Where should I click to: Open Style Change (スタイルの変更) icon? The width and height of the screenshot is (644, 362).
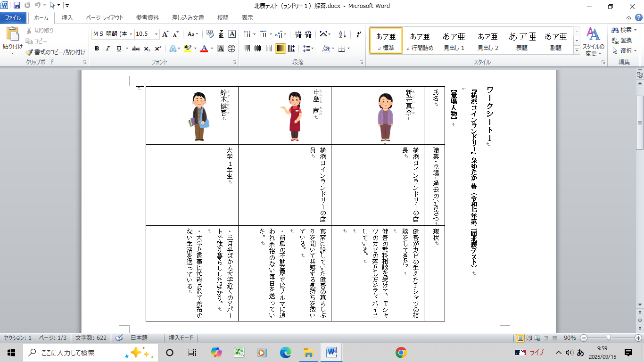(x=593, y=41)
